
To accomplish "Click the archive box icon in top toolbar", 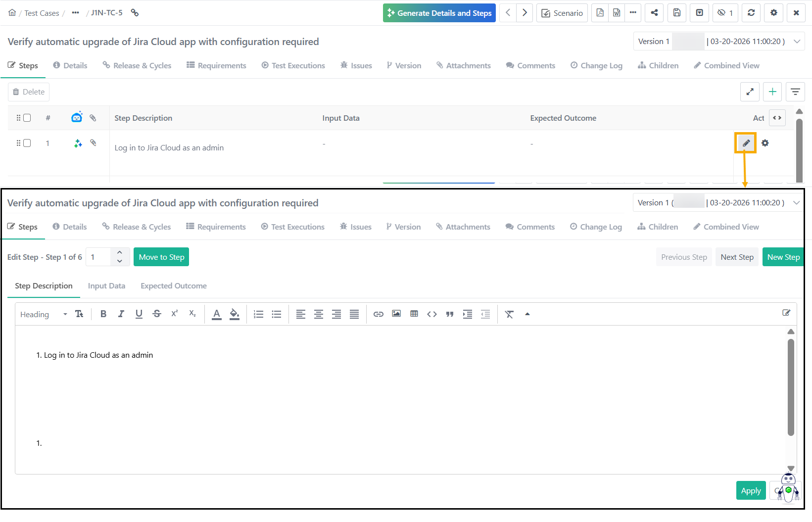I will click(x=700, y=13).
